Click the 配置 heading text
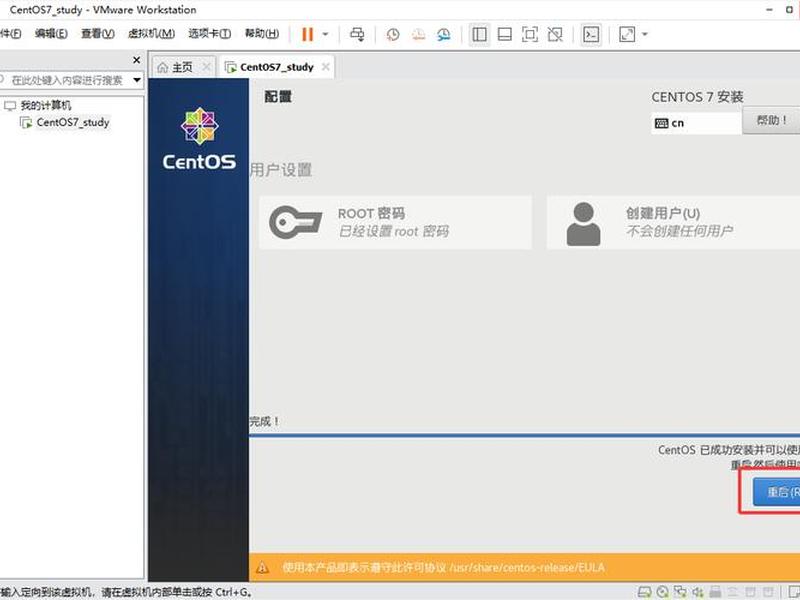This screenshot has height=600, width=800. pos(278,96)
